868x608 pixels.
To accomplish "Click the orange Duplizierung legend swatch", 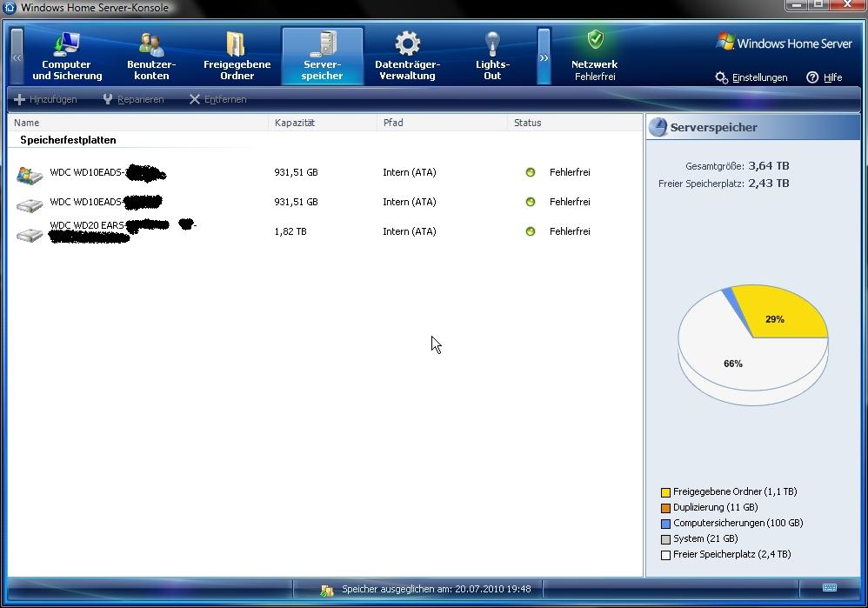I will (x=665, y=508).
